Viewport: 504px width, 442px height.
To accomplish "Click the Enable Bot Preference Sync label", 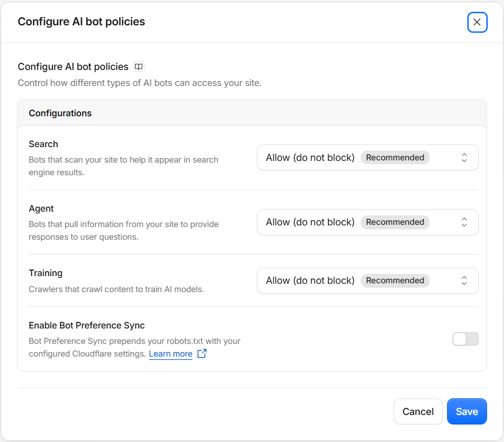I will pyautogui.click(x=87, y=325).
